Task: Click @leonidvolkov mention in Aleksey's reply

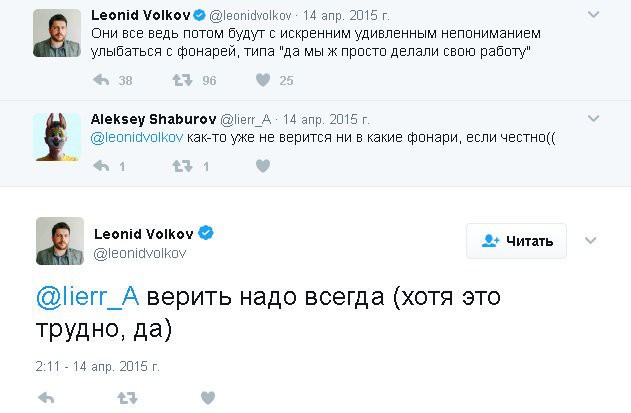Action: pos(136,138)
